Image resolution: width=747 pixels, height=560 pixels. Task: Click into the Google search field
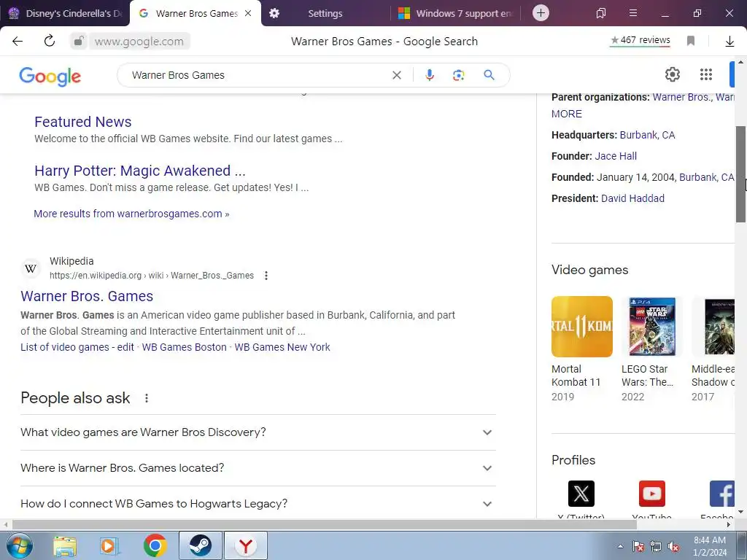click(258, 75)
